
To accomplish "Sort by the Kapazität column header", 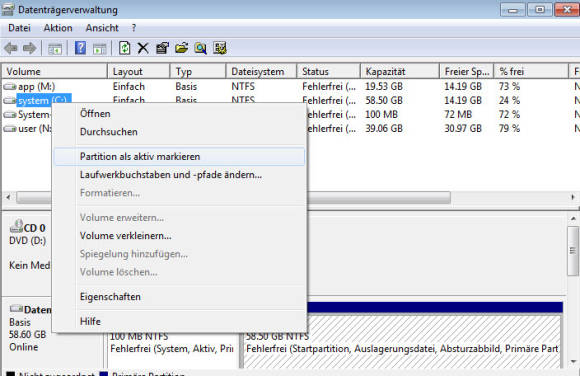I will (x=400, y=71).
